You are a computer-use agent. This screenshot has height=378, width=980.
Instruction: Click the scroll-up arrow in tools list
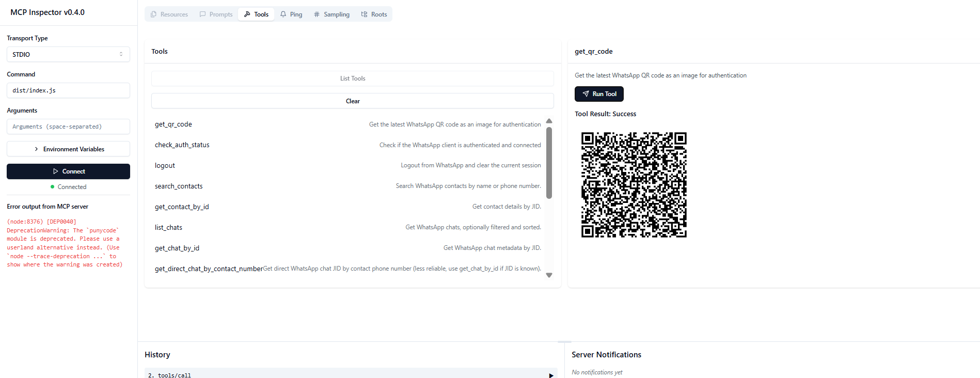(x=549, y=121)
